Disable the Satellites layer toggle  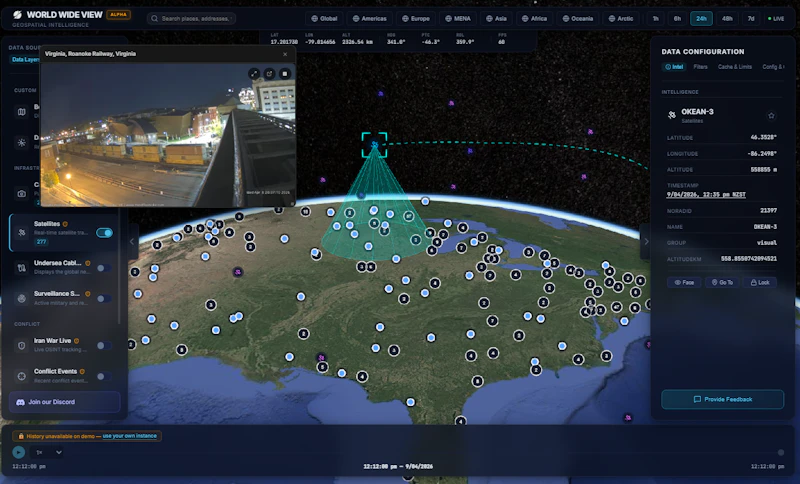tap(105, 233)
